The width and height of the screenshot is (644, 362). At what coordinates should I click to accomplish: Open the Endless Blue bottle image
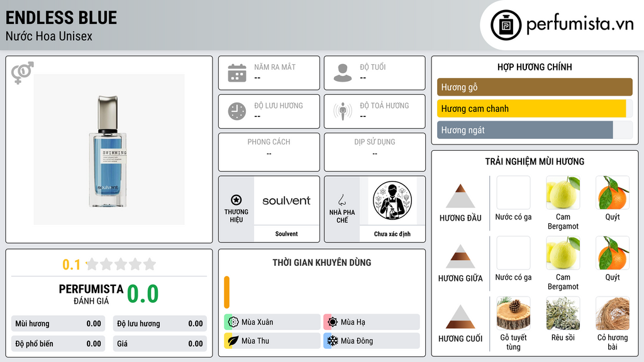(x=109, y=150)
